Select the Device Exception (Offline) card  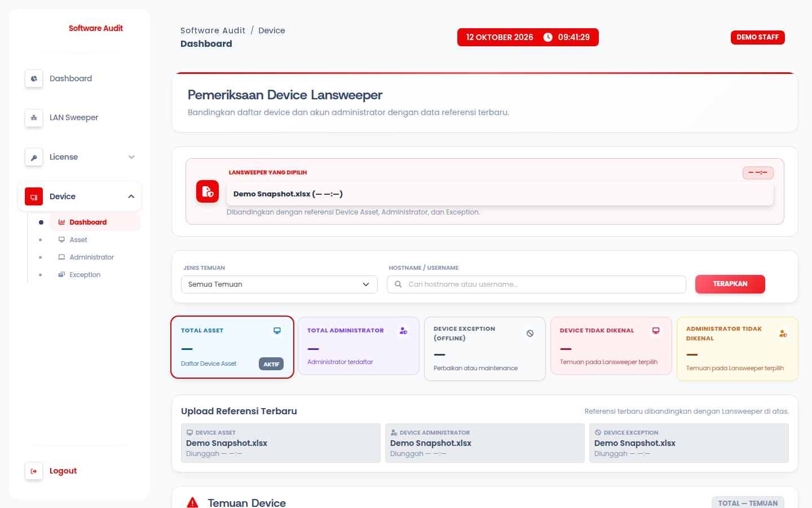coord(485,349)
